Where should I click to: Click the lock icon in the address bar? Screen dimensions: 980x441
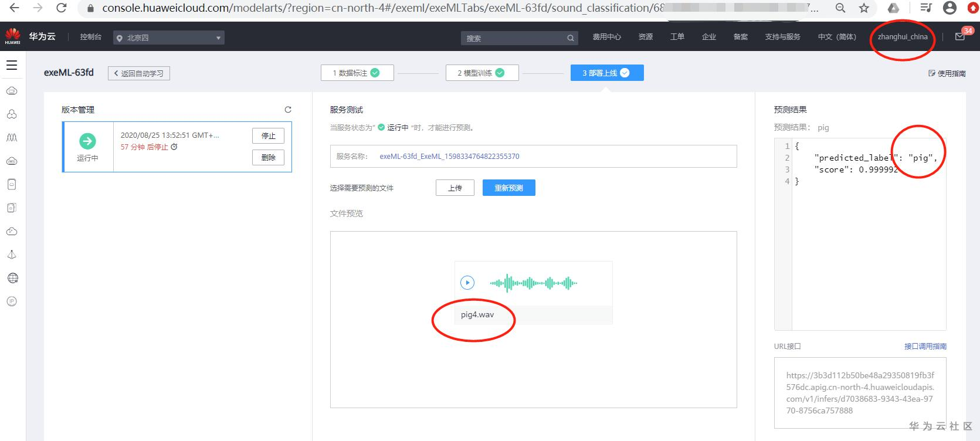click(x=90, y=8)
